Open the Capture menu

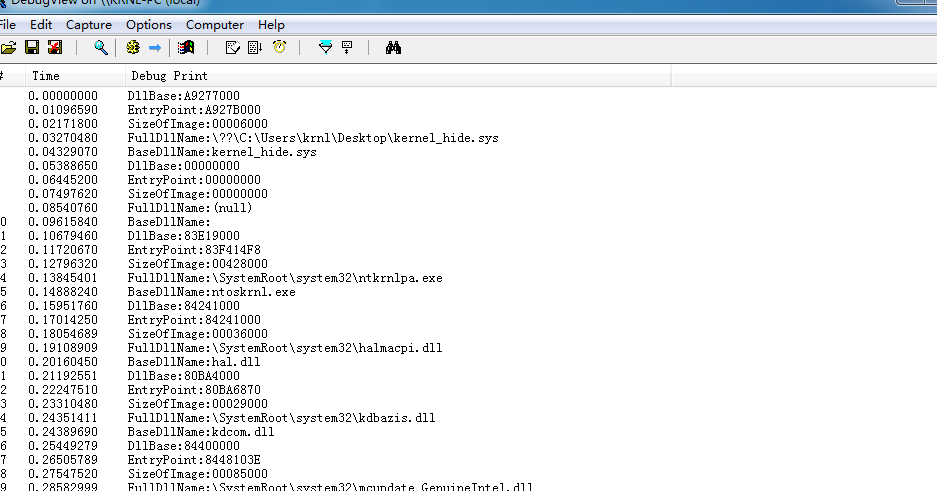89,24
